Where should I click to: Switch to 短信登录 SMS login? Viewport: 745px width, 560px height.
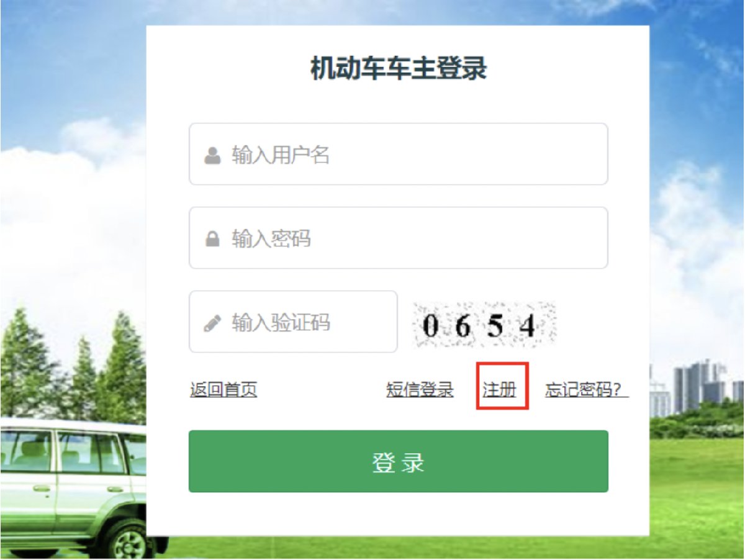pyautogui.click(x=420, y=390)
